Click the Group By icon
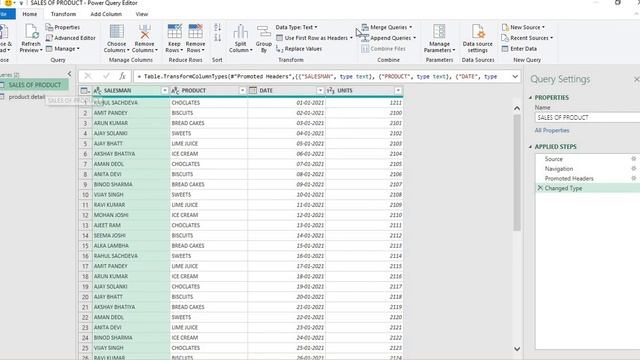640x360 pixels. coord(264,31)
